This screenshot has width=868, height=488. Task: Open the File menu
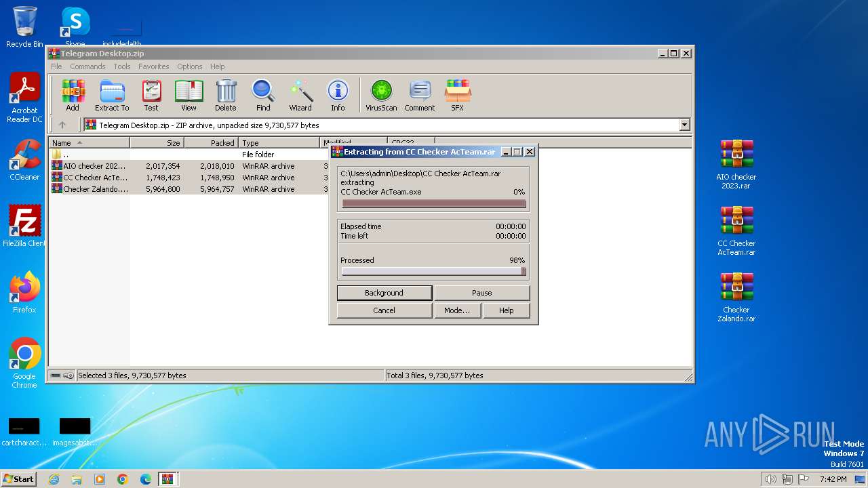click(x=56, y=66)
